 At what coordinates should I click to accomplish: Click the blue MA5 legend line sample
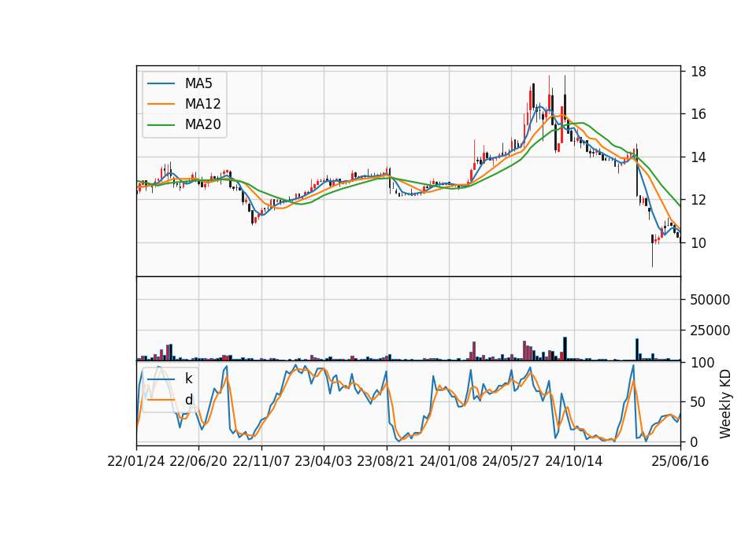tap(161, 84)
